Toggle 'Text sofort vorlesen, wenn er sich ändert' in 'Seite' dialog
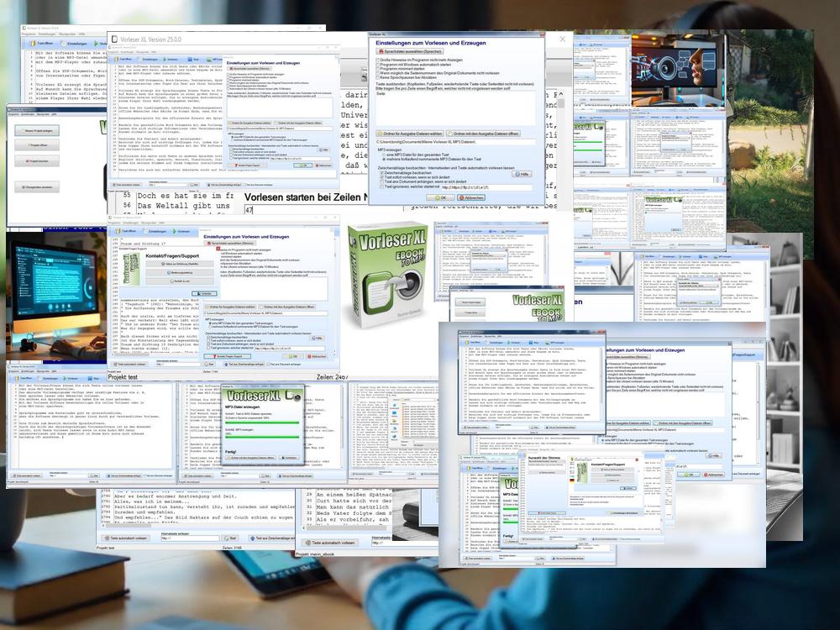The height and width of the screenshot is (630, 840). tap(382, 177)
